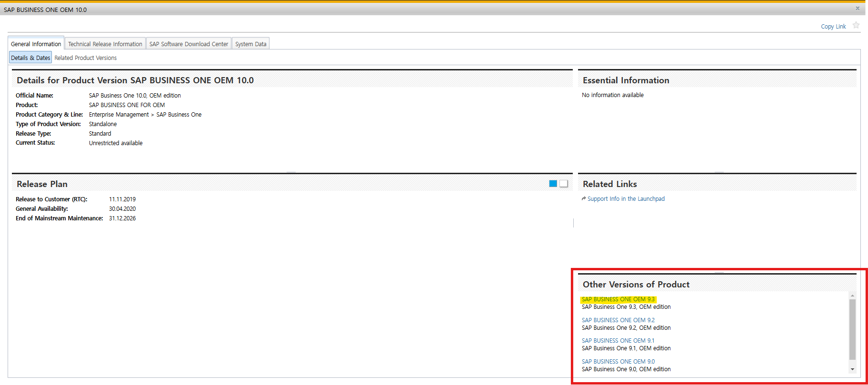Click 'SAP Business One 9.0, OEM edition' description

coord(626,369)
